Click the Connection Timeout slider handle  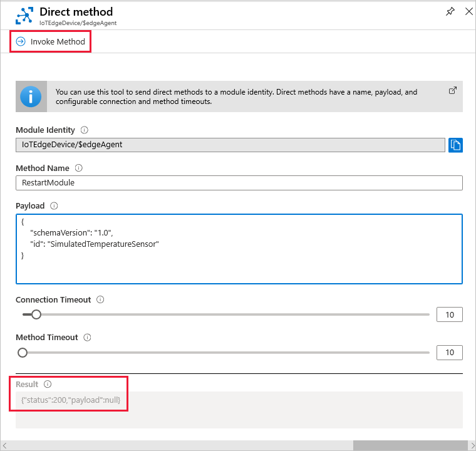tap(36, 314)
